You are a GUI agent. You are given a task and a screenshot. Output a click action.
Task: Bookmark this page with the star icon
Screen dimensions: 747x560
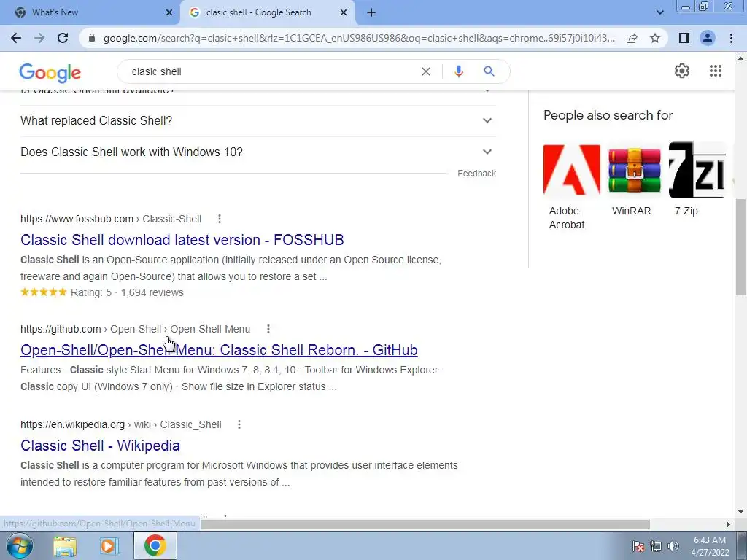click(655, 38)
